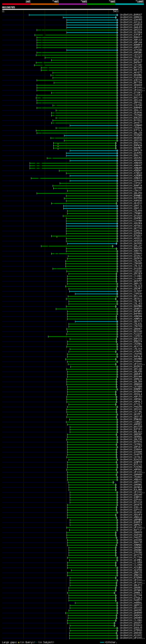Screen dimensions: 146x644
Task: Click the UniRef100_A7QE19 label
Action: (x=131, y=173)
